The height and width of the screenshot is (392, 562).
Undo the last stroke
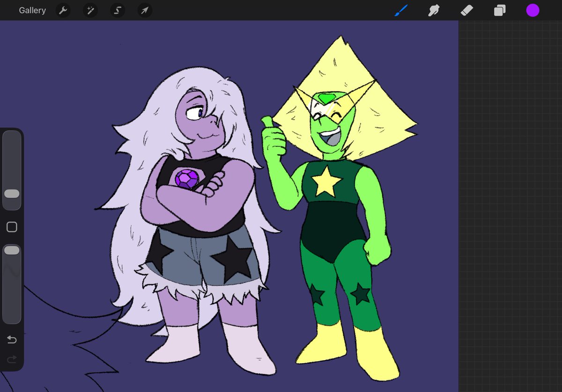coord(12,340)
